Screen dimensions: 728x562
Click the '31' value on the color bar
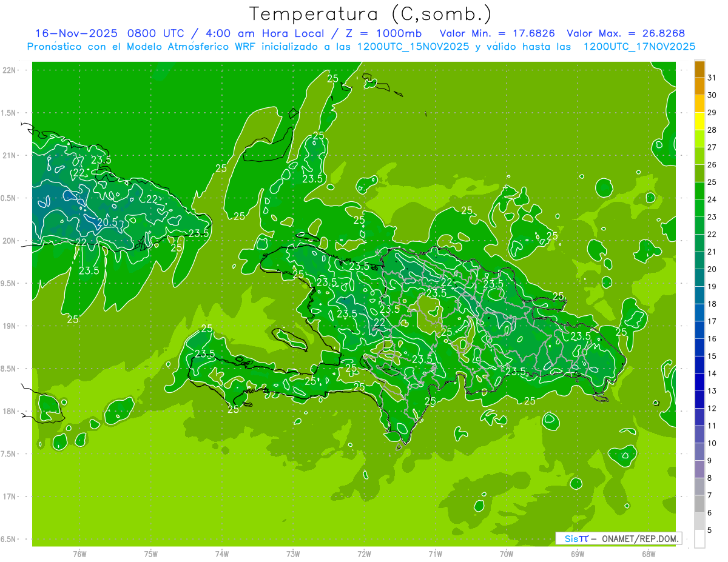click(712, 78)
